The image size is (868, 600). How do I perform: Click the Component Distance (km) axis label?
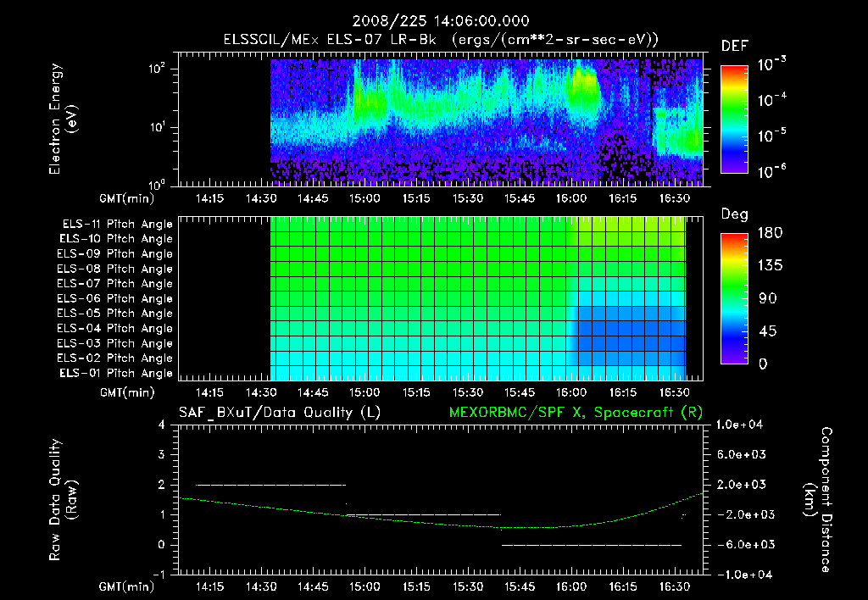click(818, 499)
